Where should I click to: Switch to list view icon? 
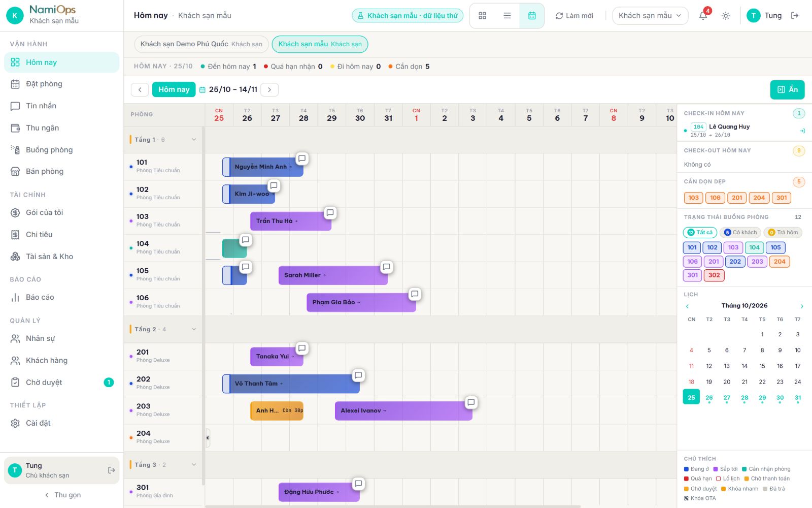[x=507, y=16]
